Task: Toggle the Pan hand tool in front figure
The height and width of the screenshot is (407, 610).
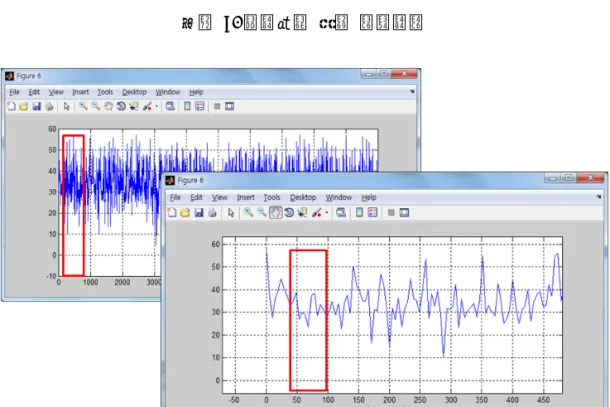Action: [x=275, y=212]
